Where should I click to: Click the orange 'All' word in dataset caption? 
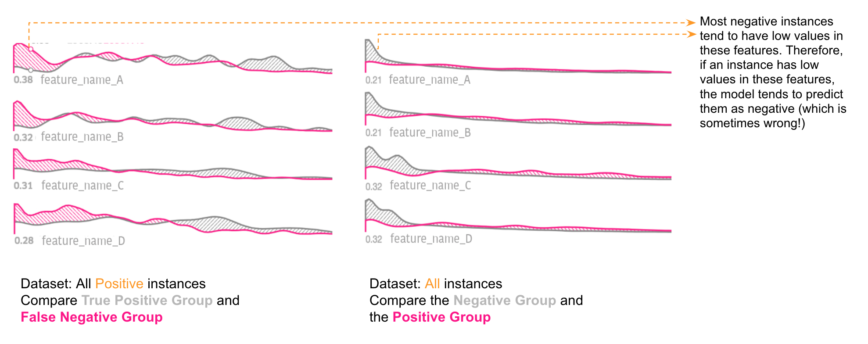(432, 284)
